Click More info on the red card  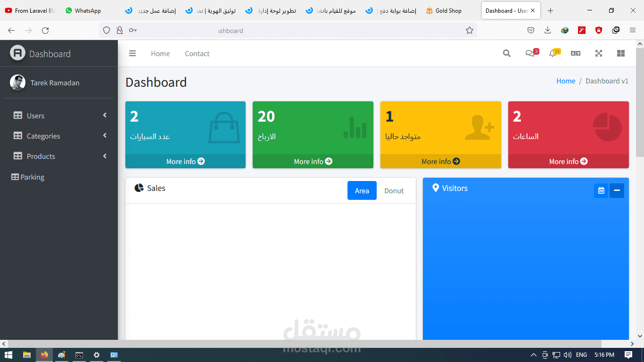pos(569,161)
